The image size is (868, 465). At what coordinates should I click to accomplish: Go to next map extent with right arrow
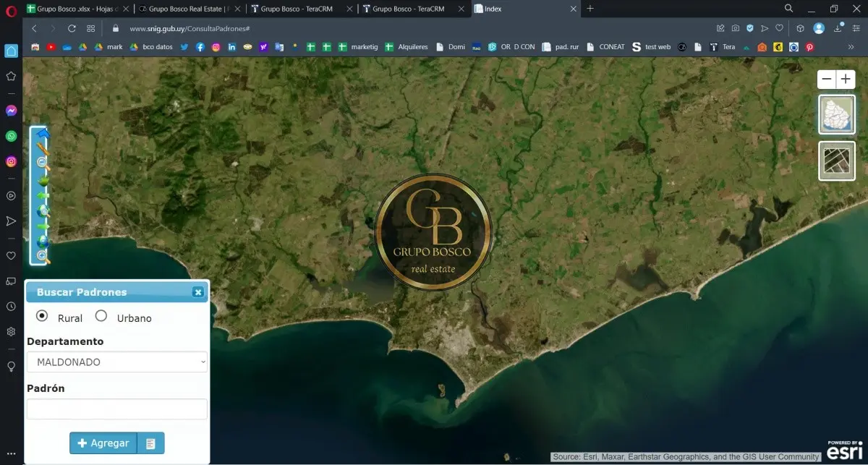[43, 226]
